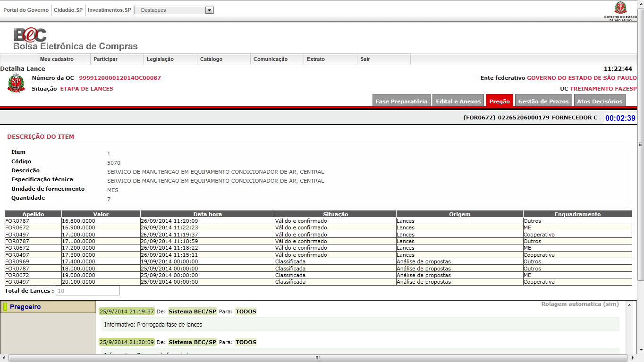Open the Destaques dropdown
Screen dimensions: 644x362
tap(174, 10)
